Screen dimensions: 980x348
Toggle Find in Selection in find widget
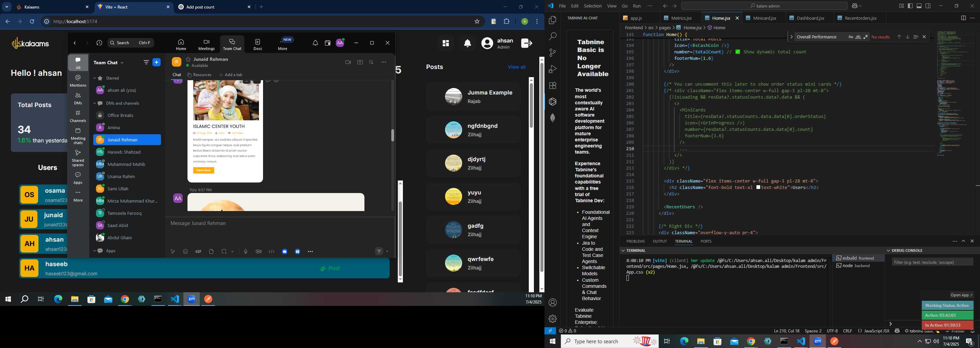click(x=916, y=37)
